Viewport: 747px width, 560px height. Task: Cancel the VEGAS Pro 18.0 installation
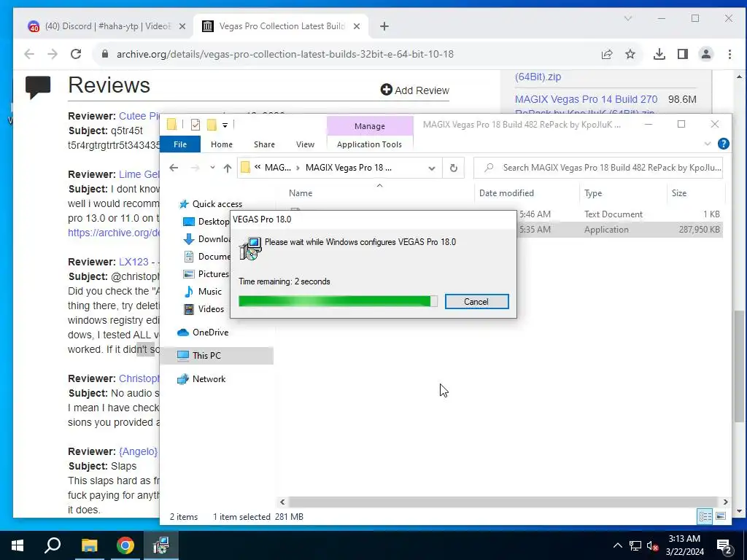click(x=476, y=301)
